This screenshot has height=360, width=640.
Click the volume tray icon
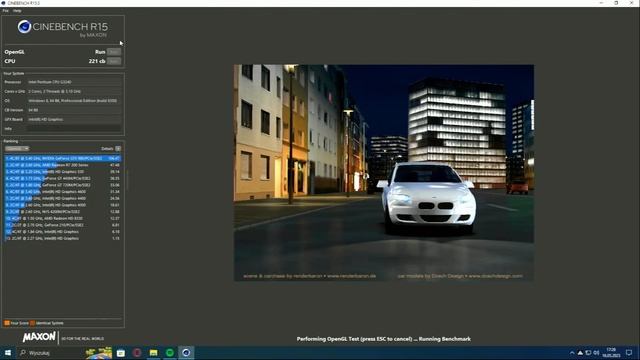click(596, 353)
